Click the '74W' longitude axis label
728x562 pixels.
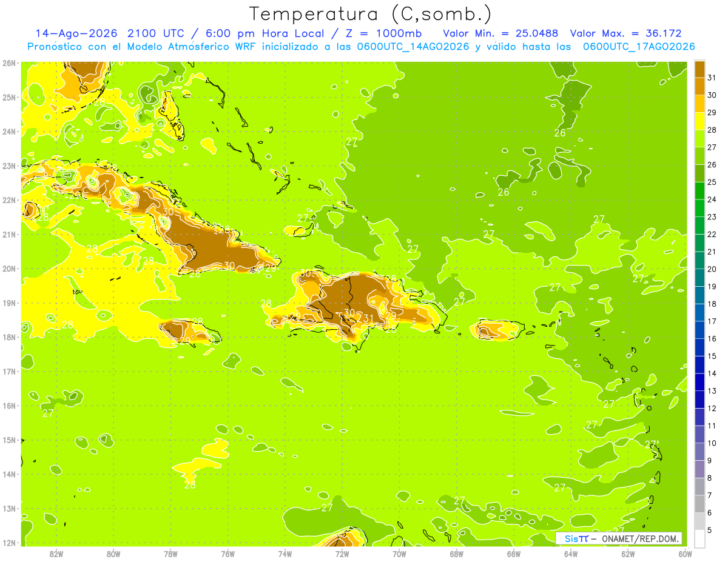[x=285, y=554]
